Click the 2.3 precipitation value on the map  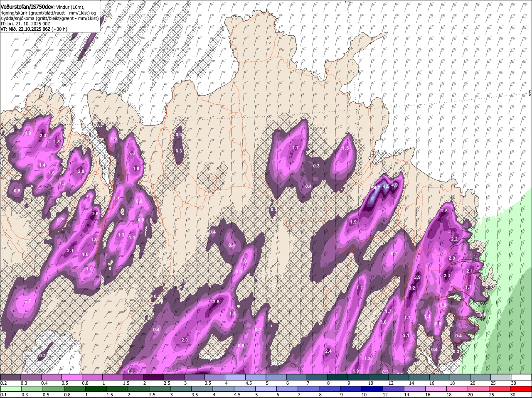(x=43, y=135)
